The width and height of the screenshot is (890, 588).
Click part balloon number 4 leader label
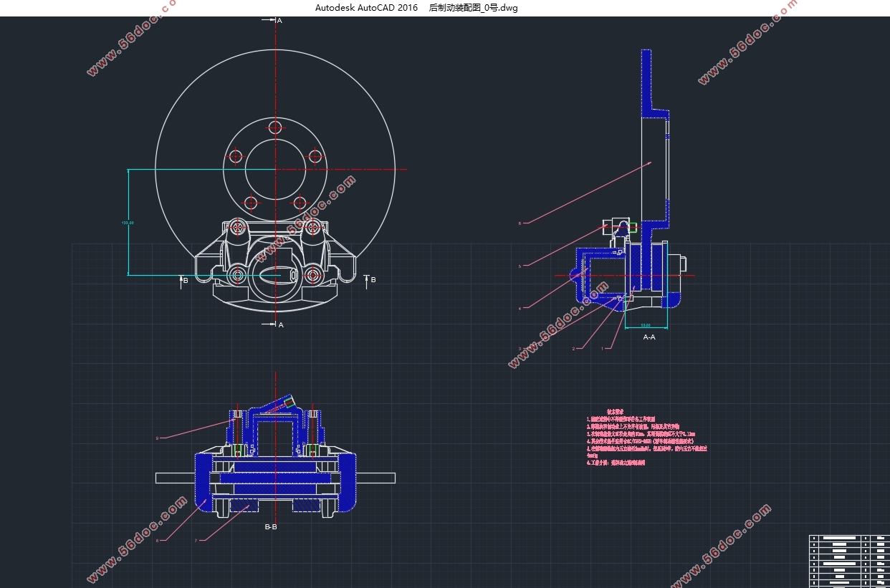coord(520,309)
